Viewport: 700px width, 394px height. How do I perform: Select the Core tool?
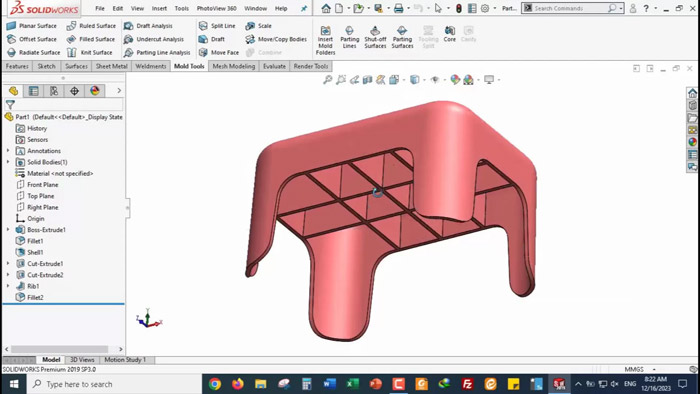(x=450, y=34)
